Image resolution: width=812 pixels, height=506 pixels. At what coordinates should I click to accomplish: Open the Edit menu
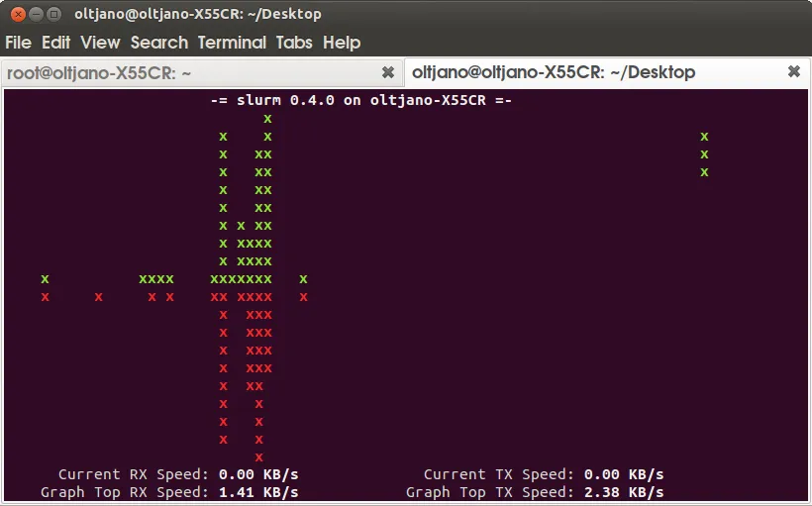[55, 43]
